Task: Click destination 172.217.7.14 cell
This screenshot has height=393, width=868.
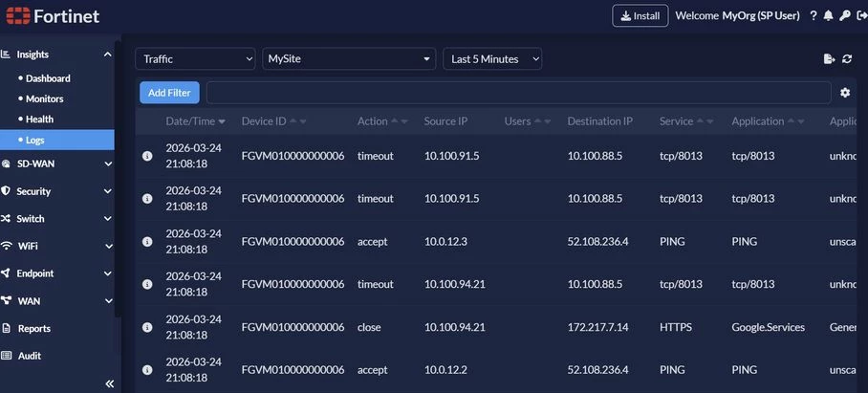Action: point(597,327)
